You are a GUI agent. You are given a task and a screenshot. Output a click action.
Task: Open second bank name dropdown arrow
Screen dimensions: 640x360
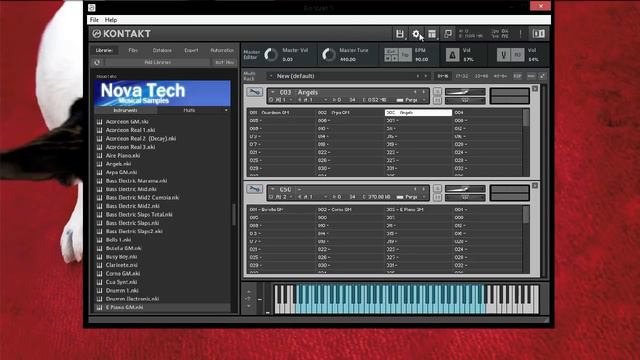(273, 189)
